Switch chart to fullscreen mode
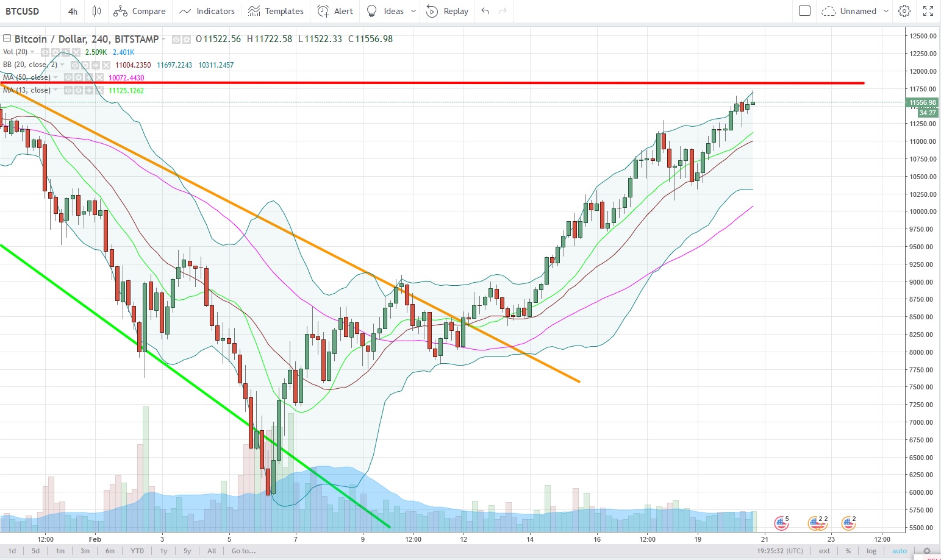 928,11
